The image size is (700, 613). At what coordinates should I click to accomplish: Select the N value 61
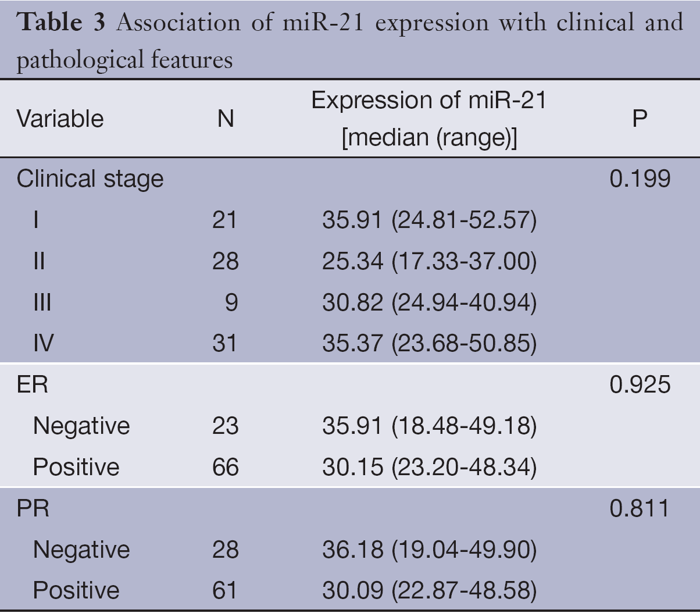tap(225, 591)
